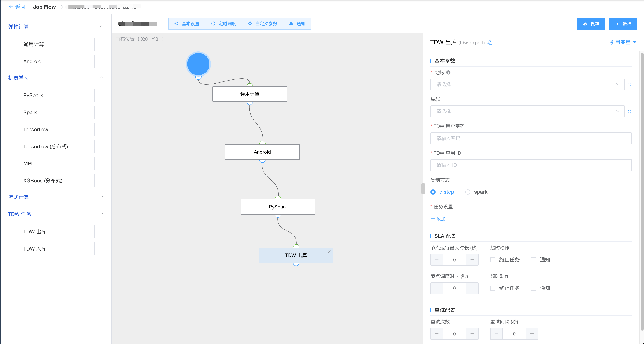
Task: Enable 终止任务 for node runtime timeout
Action: pyautogui.click(x=493, y=260)
